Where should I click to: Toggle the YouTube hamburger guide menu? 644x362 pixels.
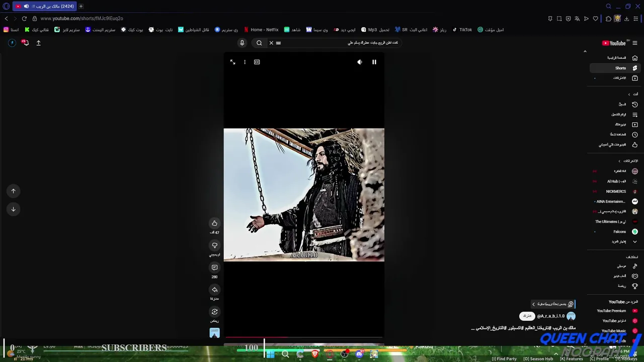click(x=635, y=43)
